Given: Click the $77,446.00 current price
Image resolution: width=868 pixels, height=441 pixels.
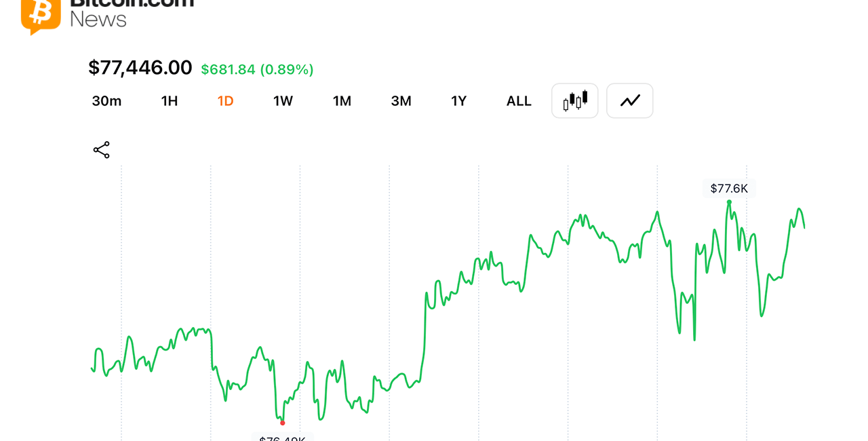Looking at the screenshot, I should (x=140, y=68).
